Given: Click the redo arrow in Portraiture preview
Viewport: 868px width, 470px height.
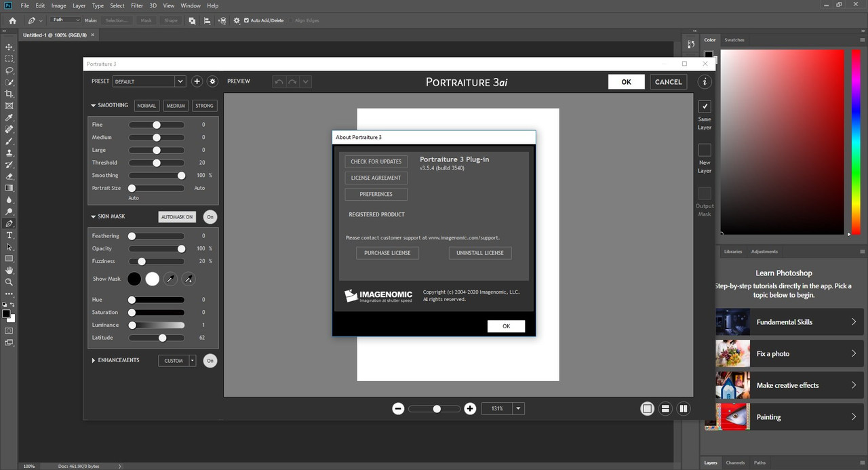Looking at the screenshot, I should (x=292, y=82).
